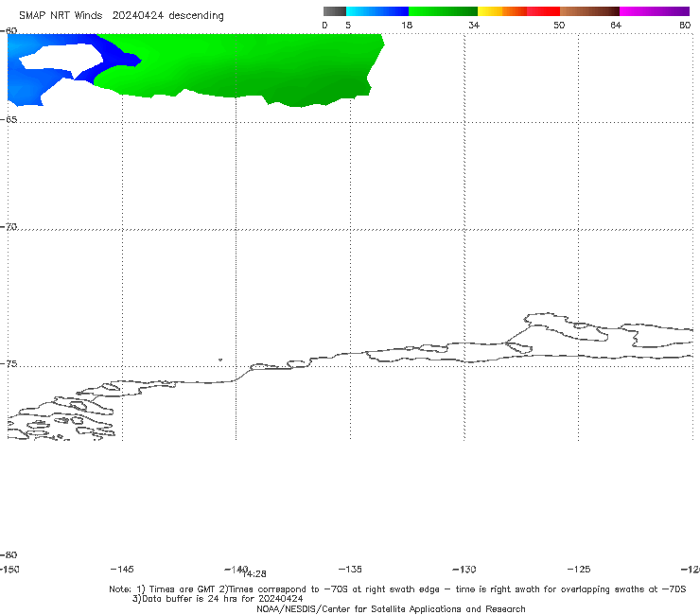Click the 'Note: 1) Times are GMT' text line
700x615 pixels.
click(397, 589)
